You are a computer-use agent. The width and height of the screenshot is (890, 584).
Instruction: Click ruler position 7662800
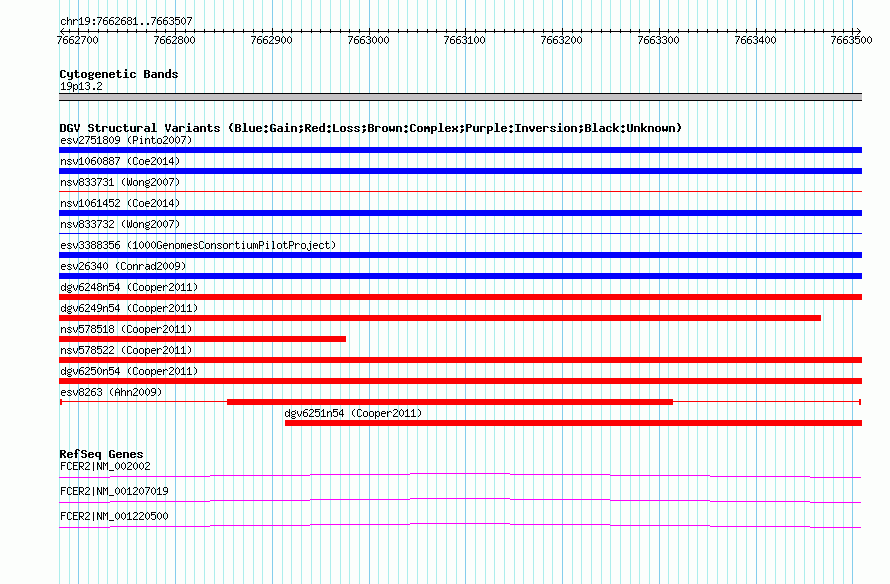tap(174, 40)
